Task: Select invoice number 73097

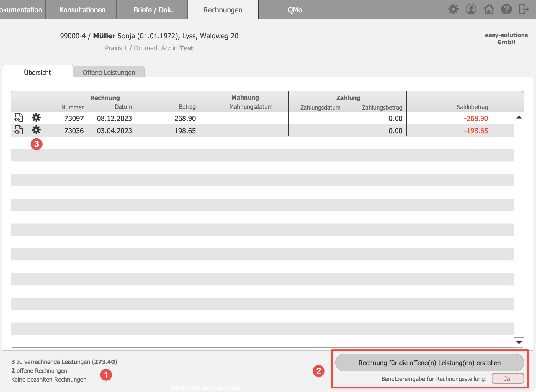Action: 74,118
